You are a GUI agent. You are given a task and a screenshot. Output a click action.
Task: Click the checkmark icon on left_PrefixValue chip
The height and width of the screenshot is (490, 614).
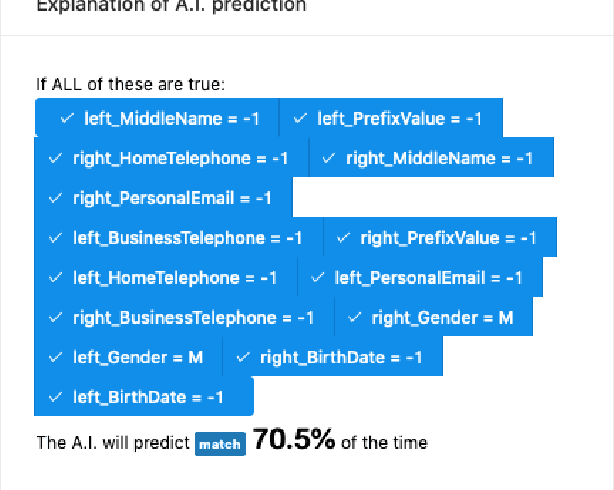[x=300, y=119]
